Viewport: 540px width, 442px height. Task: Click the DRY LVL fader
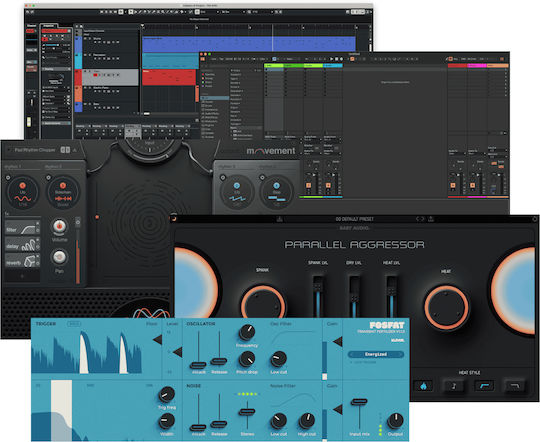(x=354, y=296)
